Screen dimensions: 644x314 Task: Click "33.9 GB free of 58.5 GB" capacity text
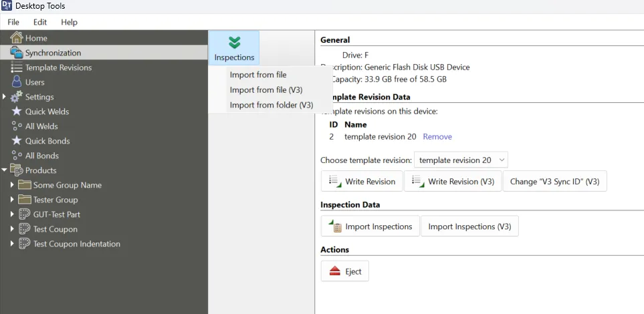pos(405,80)
